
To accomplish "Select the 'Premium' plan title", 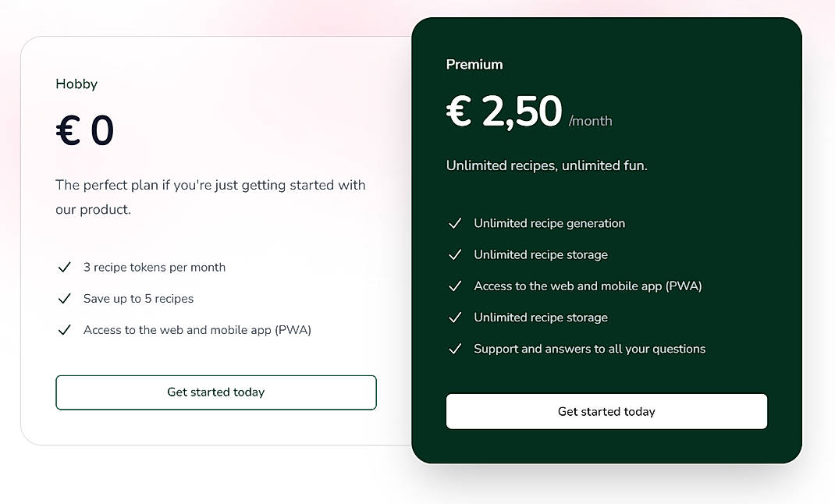I will [474, 65].
